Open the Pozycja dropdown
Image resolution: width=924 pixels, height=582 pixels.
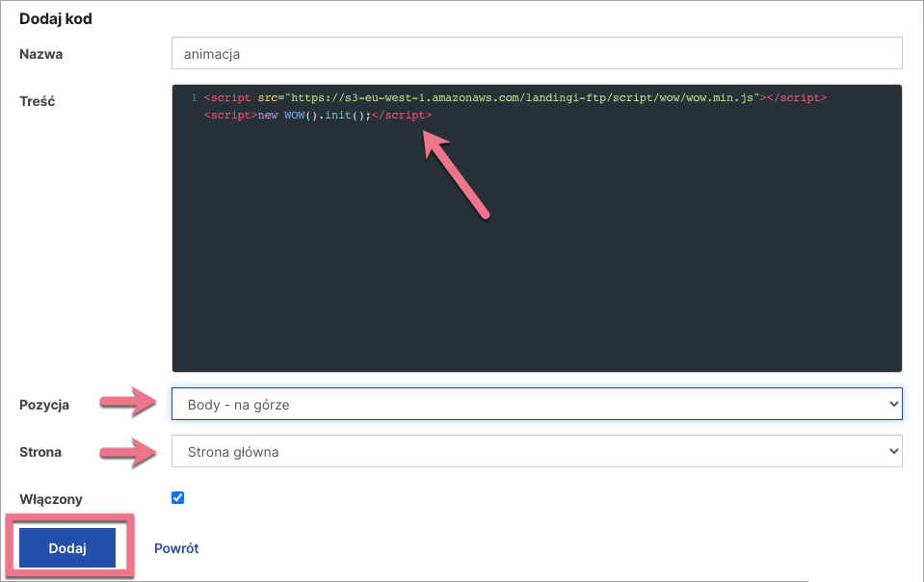(536, 404)
